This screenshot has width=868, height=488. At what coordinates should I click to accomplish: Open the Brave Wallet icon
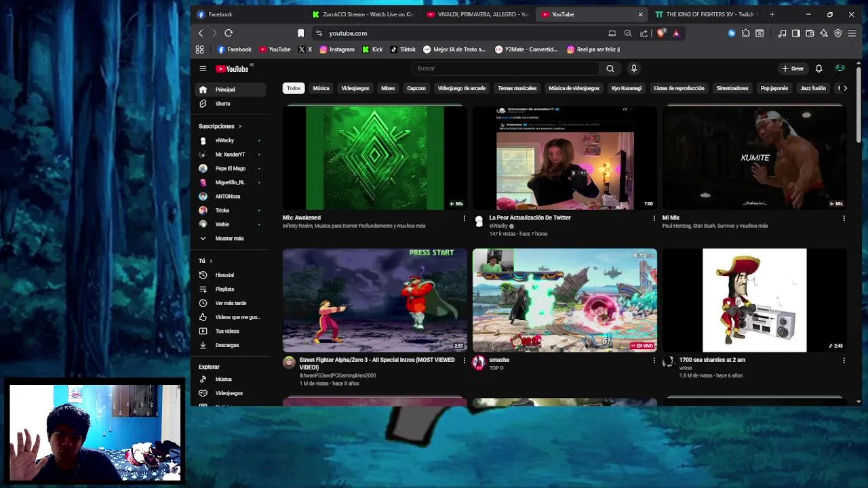tap(810, 33)
